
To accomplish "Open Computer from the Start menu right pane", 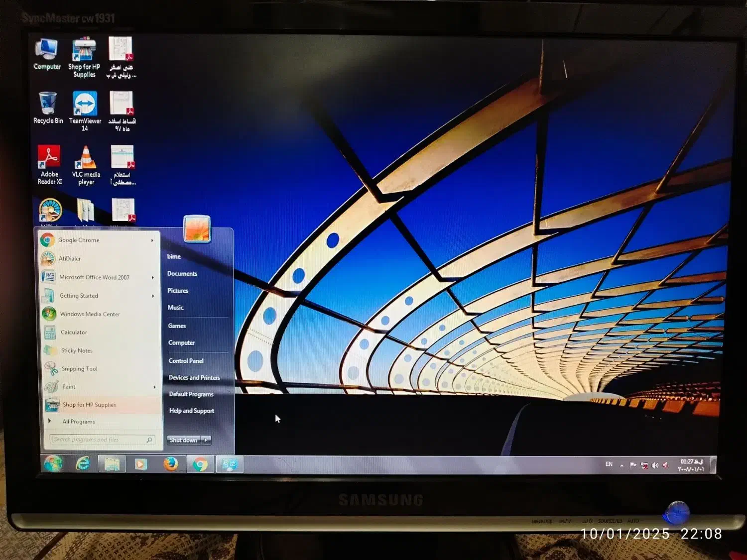I will (x=181, y=343).
